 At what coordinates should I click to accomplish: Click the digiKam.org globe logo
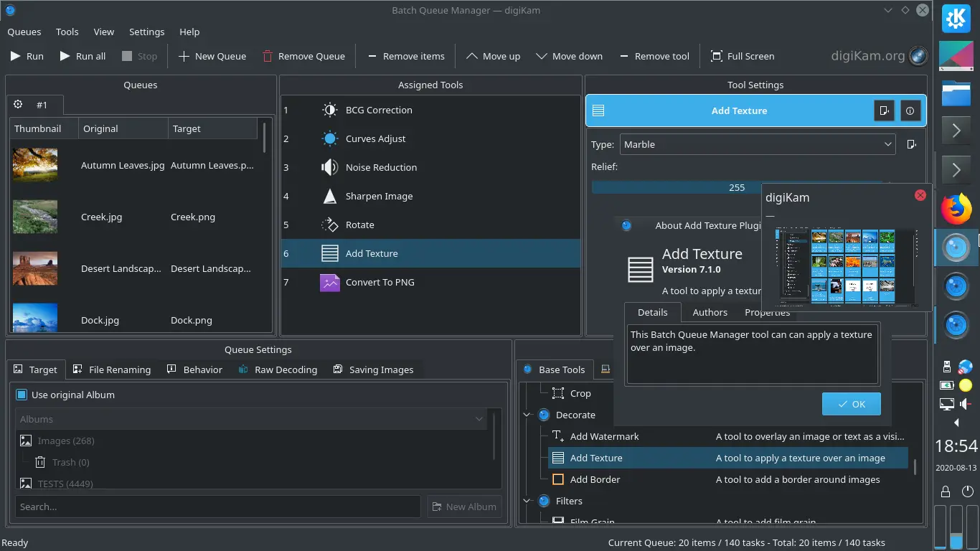[918, 55]
